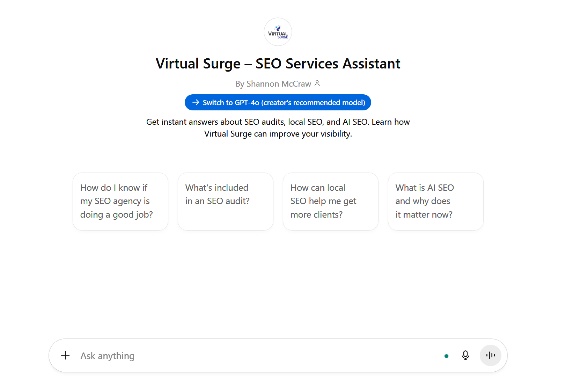Select the "What is AI SEO" prompt card
The width and height of the screenshot is (588, 379).
tap(435, 201)
